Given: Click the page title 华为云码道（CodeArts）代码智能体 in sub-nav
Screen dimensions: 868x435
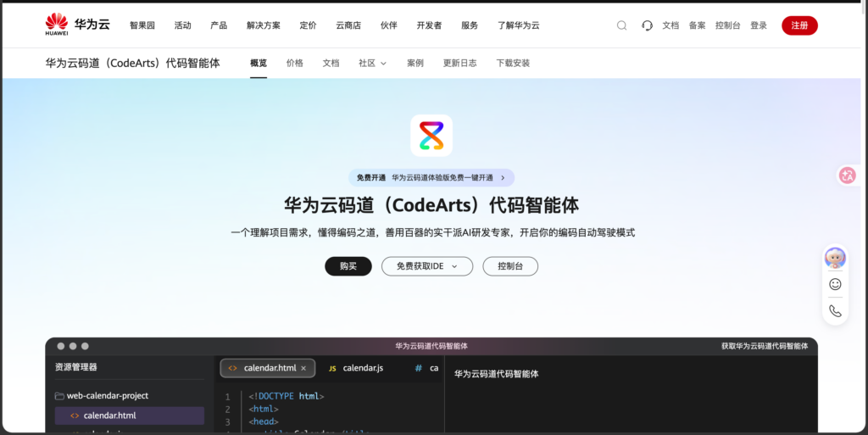Looking at the screenshot, I should 133,63.
